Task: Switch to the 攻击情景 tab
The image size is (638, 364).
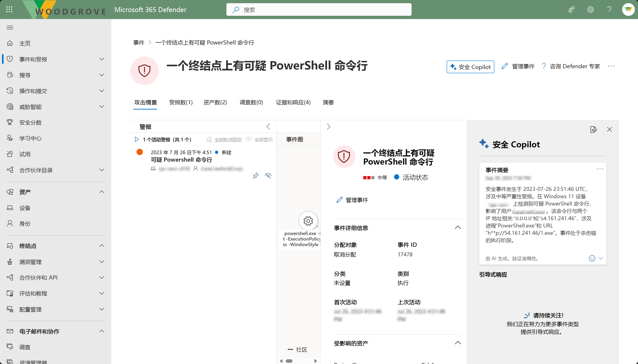Action: click(145, 102)
